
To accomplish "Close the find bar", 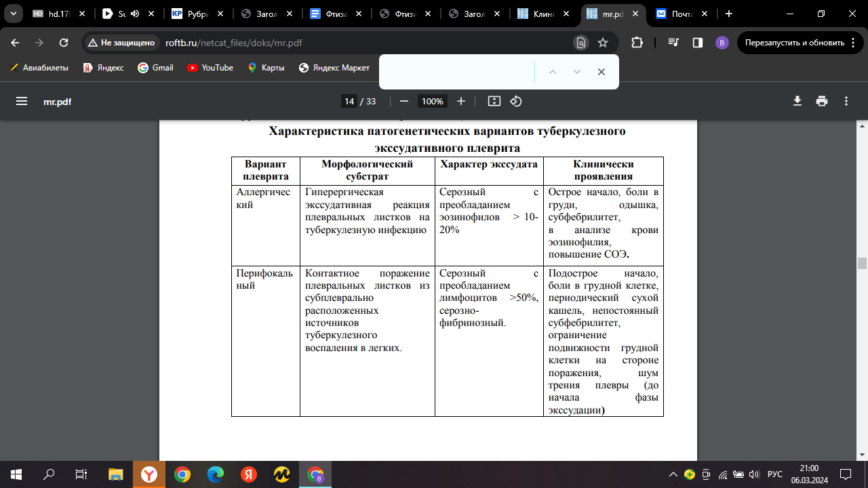I will tap(601, 72).
